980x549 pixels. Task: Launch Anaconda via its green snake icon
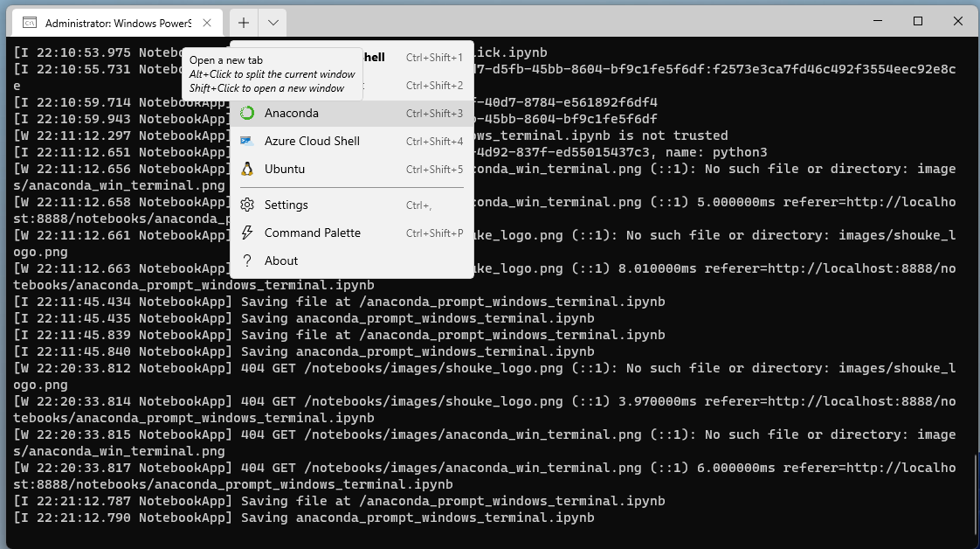[x=249, y=113]
